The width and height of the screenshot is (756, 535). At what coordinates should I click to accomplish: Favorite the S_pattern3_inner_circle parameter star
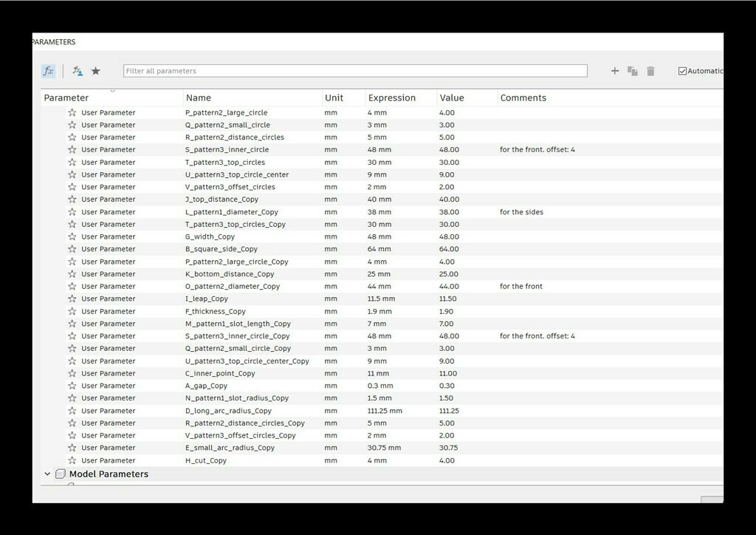tap(72, 149)
